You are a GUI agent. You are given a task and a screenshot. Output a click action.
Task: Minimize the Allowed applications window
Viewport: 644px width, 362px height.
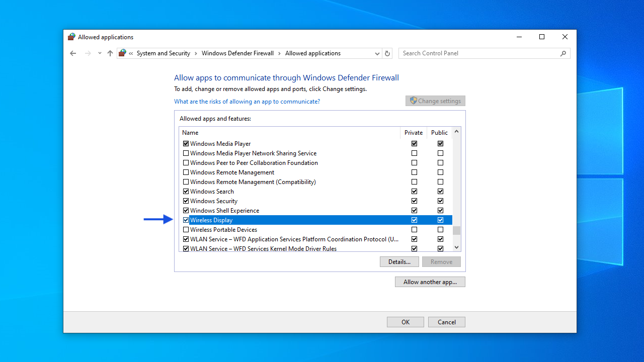click(x=519, y=37)
